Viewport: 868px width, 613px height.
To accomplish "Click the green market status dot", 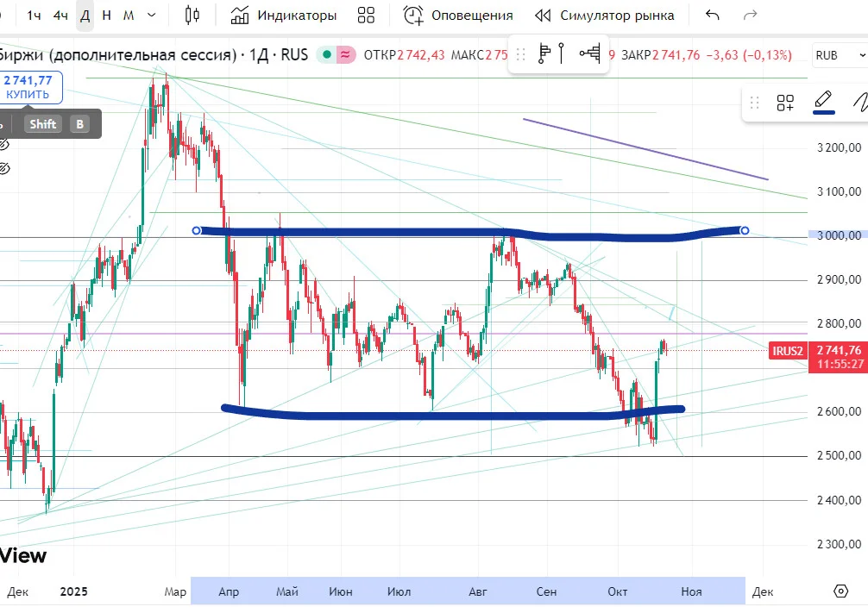I will [327, 54].
